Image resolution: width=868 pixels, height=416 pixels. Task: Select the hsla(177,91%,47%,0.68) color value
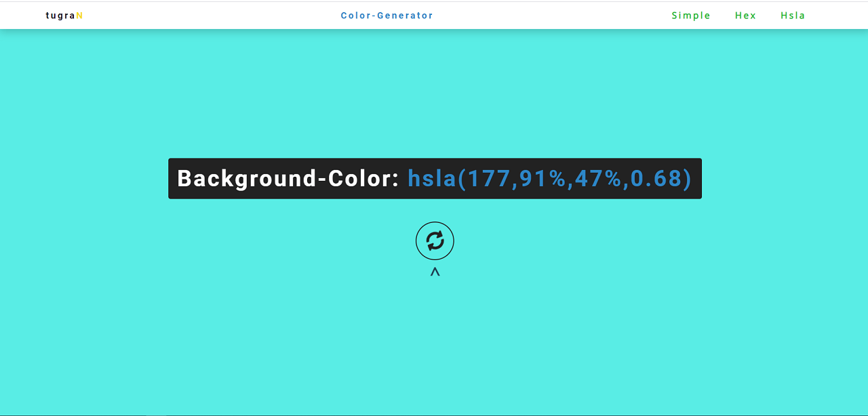[x=550, y=179]
